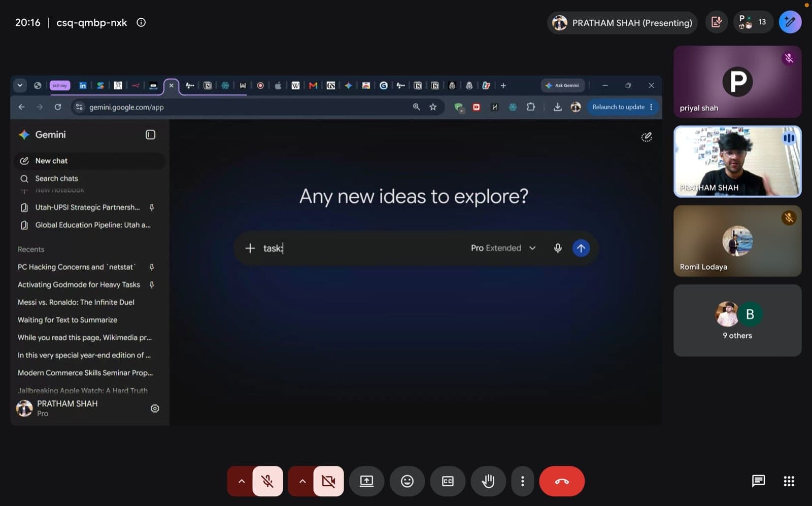Screen dimensions: 812x506
Task: Open the zoom magnifier icon in address bar
Action: click(x=416, y=107)
